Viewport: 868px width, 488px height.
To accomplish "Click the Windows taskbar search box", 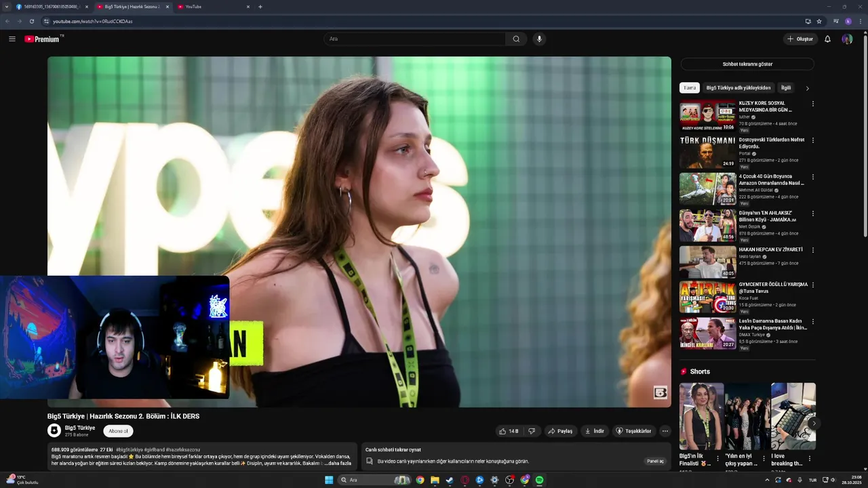I will (x=375, y=480).
